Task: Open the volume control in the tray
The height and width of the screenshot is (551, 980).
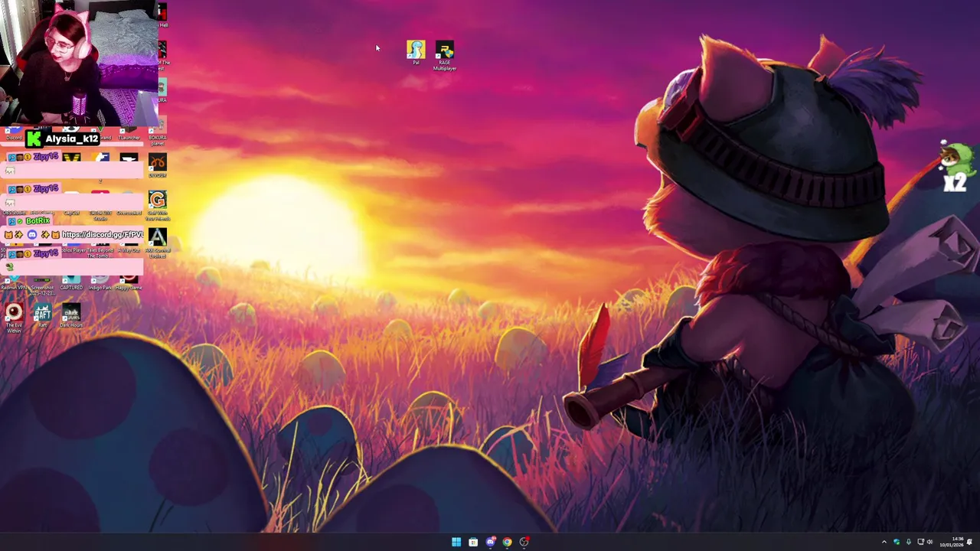Action: click(930, 542)
